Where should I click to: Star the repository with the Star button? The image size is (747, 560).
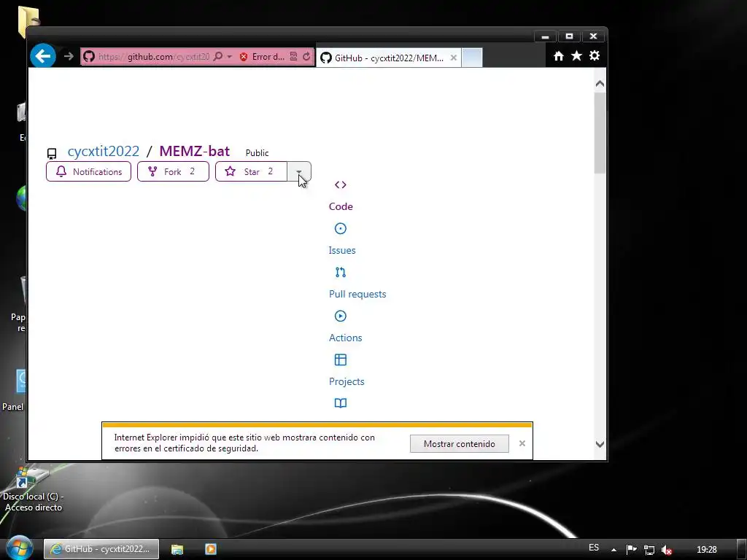pyautogui.click(x=251, y=171)
